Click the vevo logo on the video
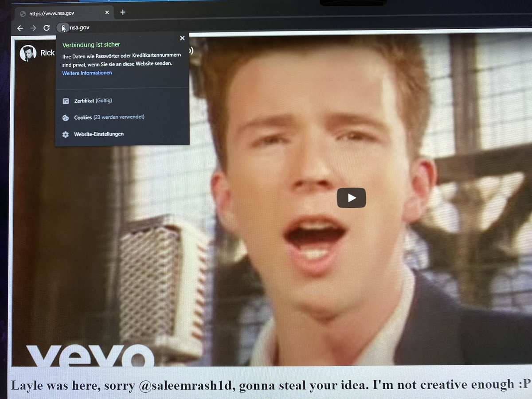The width and height of the screenshot is (532, 399). [x=90, y=355]
